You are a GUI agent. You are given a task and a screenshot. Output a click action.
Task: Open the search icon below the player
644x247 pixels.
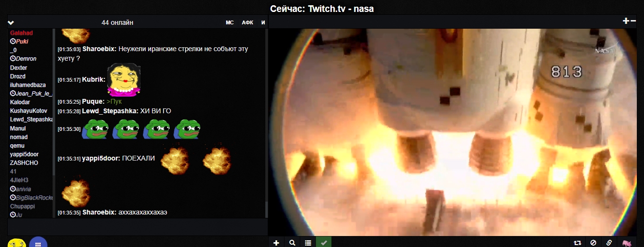(292, 242)
